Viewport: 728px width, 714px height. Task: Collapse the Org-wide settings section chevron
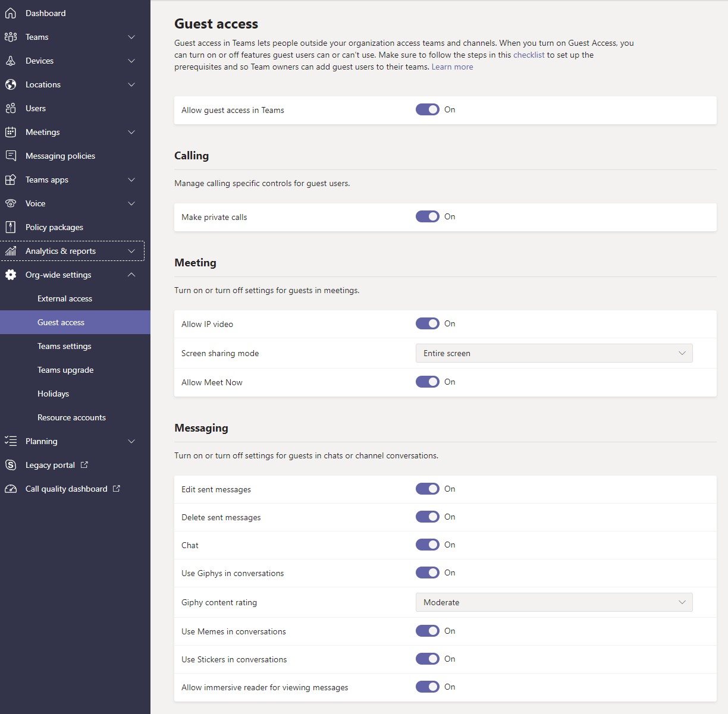(131, 275)
